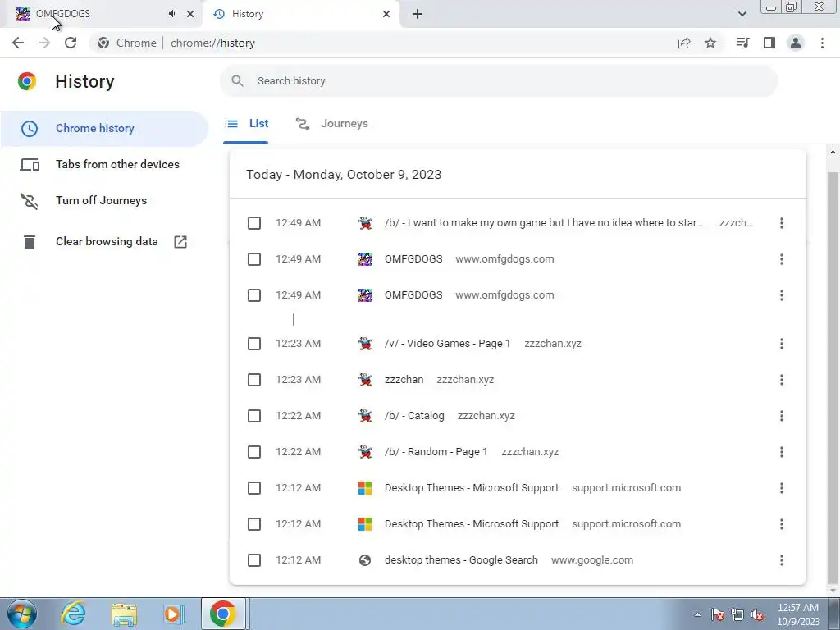Click the muted volume tray icon
This screenshot has height=630, width=840.
[757, 615]
